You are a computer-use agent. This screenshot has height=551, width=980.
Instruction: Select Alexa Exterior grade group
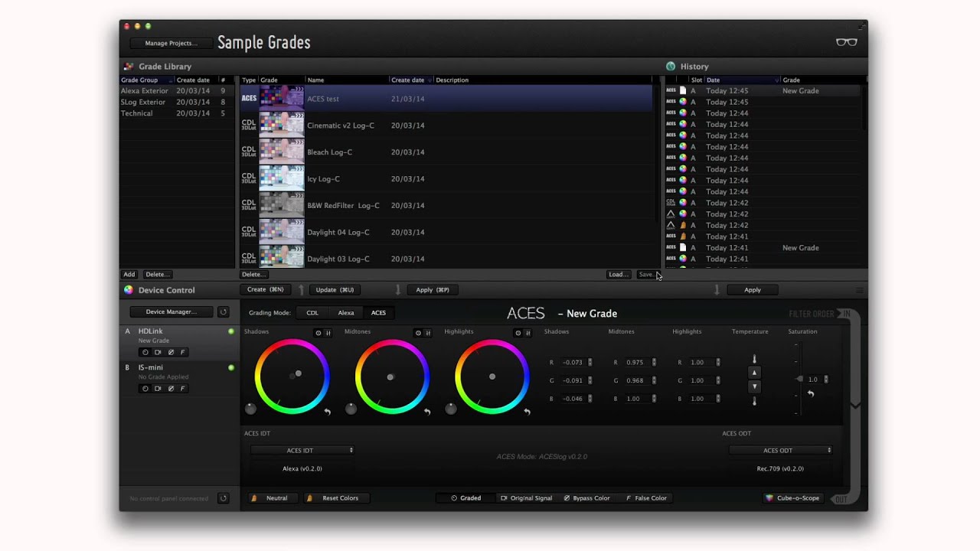177,91
